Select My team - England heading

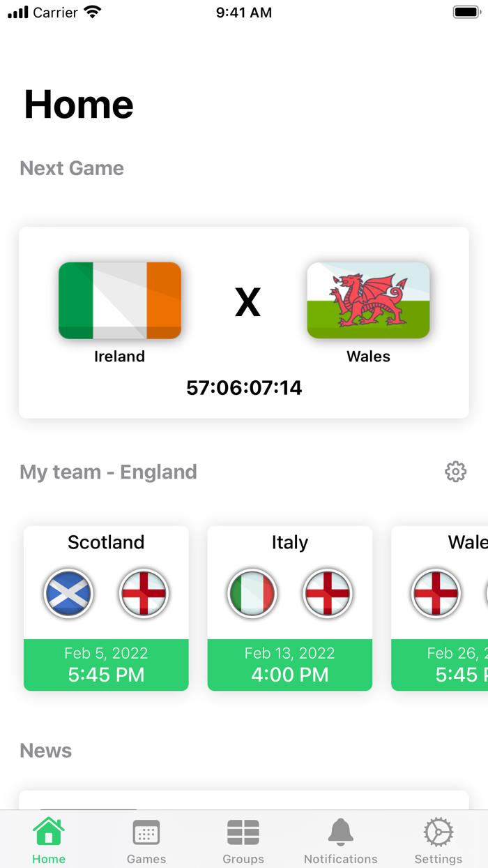click(108, 472)
